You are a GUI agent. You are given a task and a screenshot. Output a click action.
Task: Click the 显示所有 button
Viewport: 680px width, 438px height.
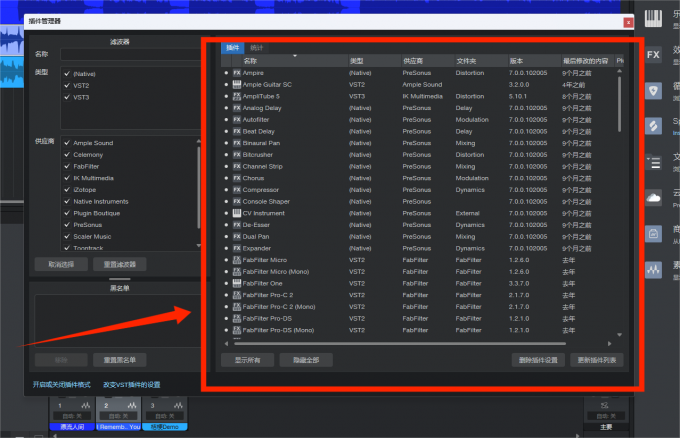(x=248, y=360)
